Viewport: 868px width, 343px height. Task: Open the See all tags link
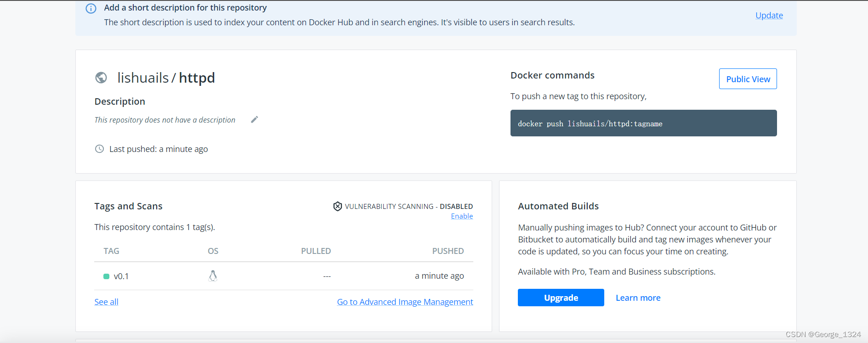(106, 302)
